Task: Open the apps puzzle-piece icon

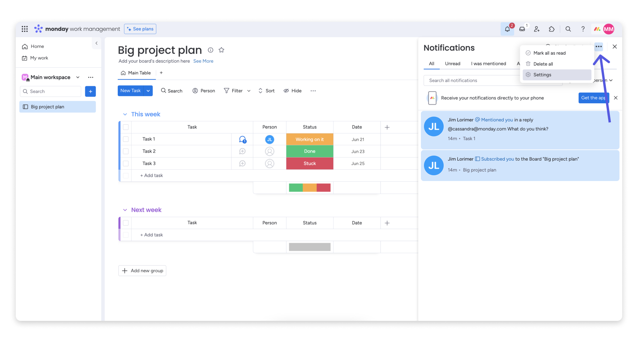Action: (551, 29)
